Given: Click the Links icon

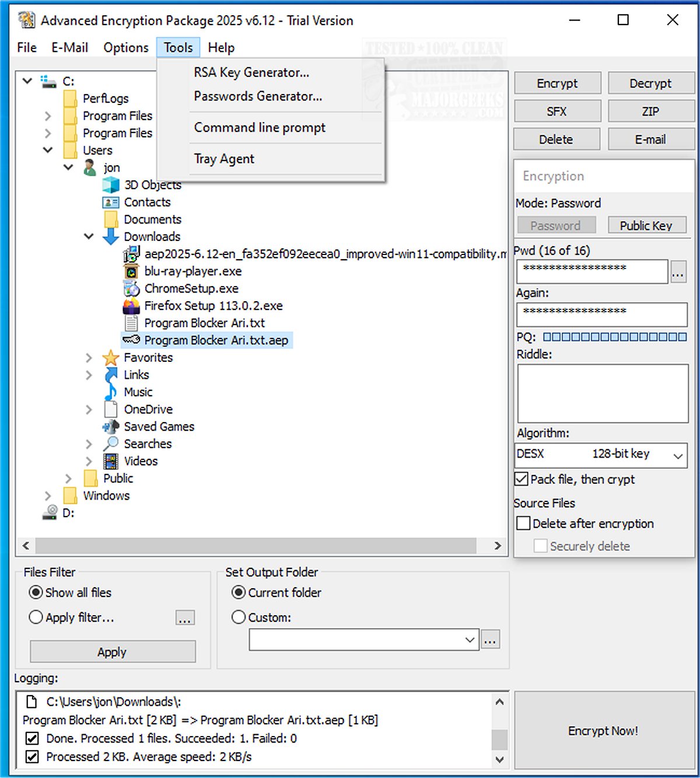Looking at the screenshot, I should [x=111, y=375].
